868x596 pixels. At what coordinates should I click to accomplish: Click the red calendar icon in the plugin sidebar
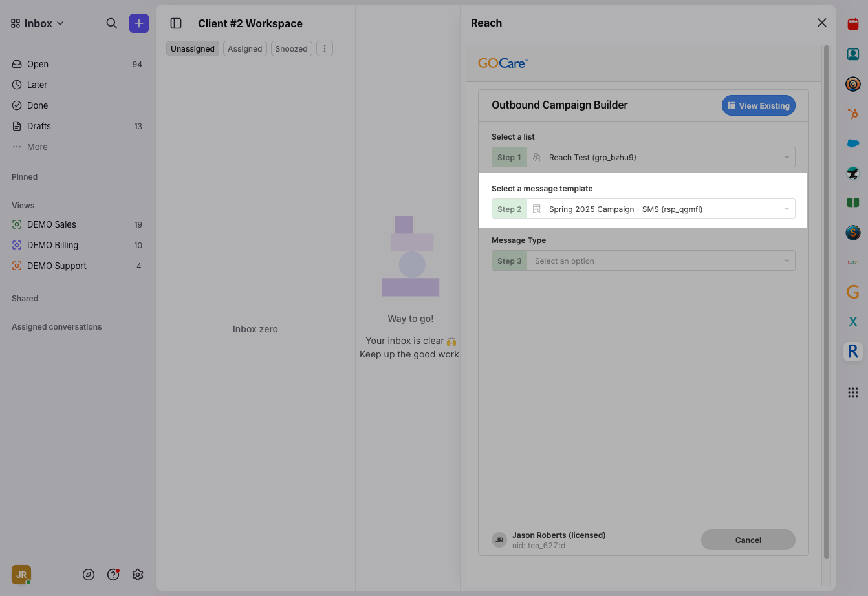tap(852, 25)
